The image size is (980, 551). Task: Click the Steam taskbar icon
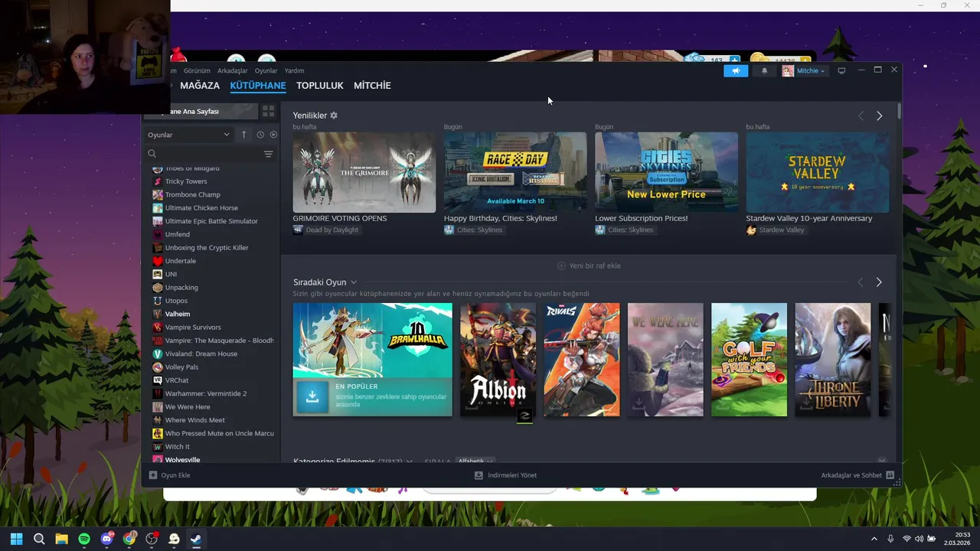196,539
